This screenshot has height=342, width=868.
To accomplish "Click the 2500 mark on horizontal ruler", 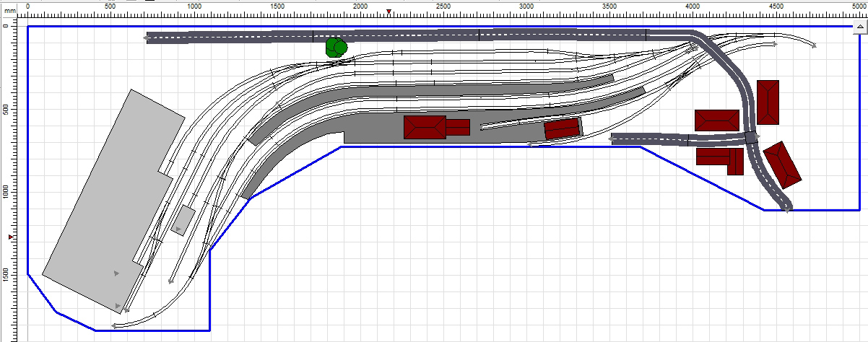I will click(443, 6).
